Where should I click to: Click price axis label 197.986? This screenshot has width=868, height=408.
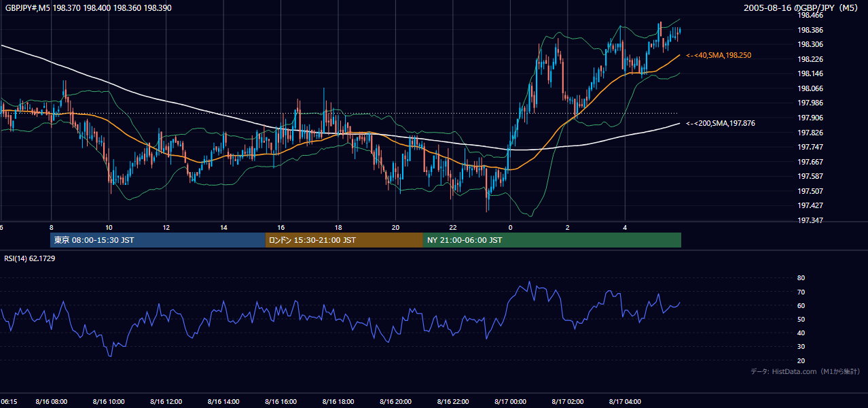tap(811, 103)
